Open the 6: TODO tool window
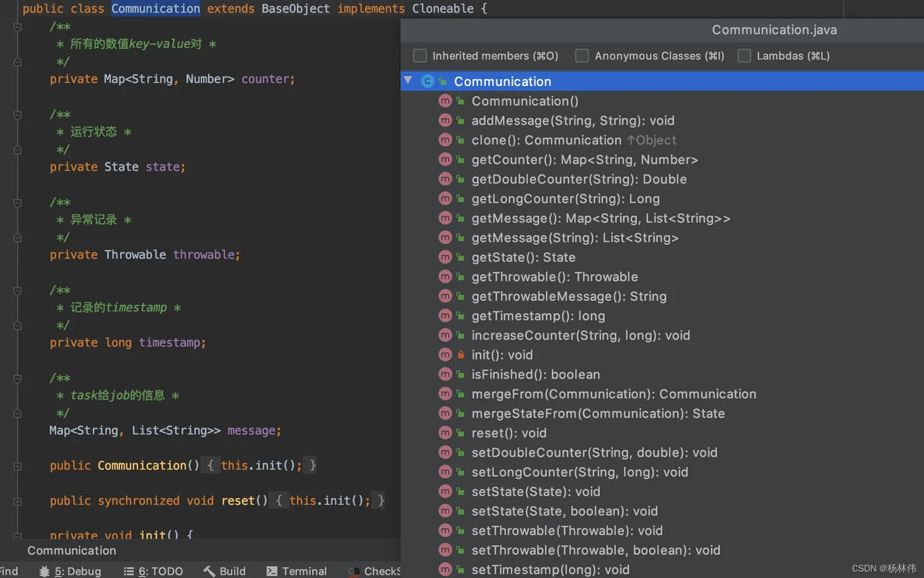 point(153,571)
